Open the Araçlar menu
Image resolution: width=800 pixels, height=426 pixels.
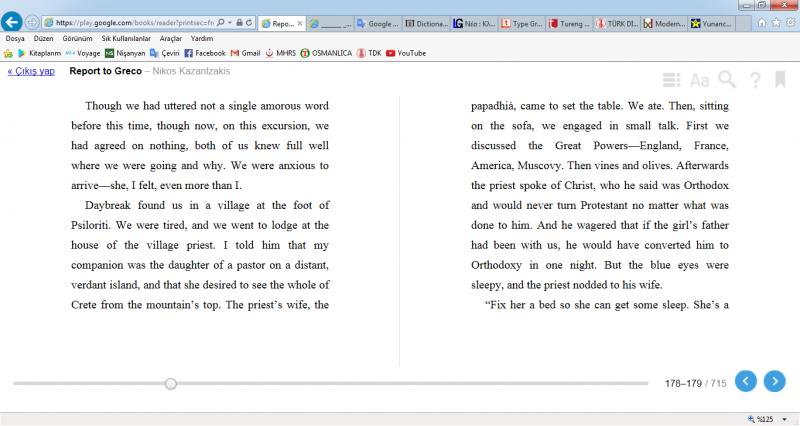(x=170, y=38)
